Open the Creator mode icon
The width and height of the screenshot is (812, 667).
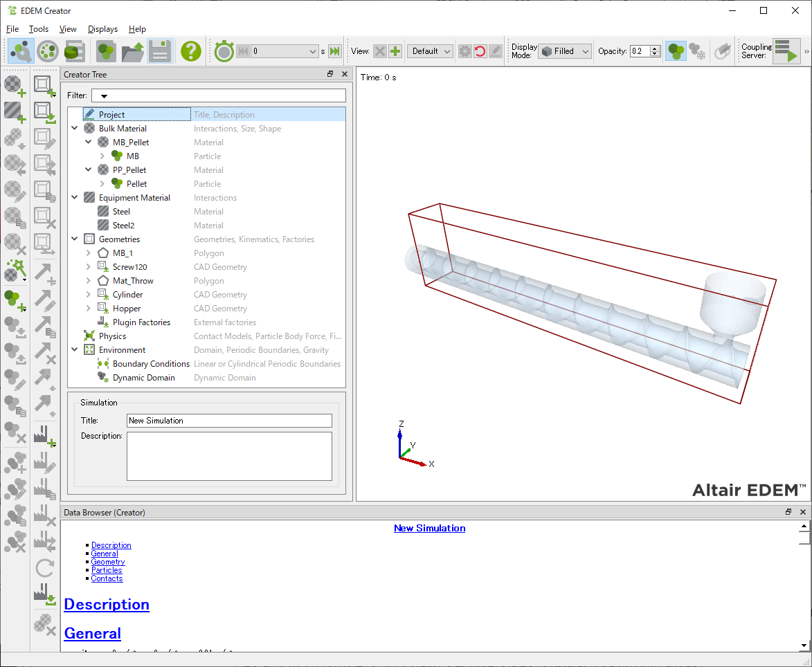tap(21, 51)
